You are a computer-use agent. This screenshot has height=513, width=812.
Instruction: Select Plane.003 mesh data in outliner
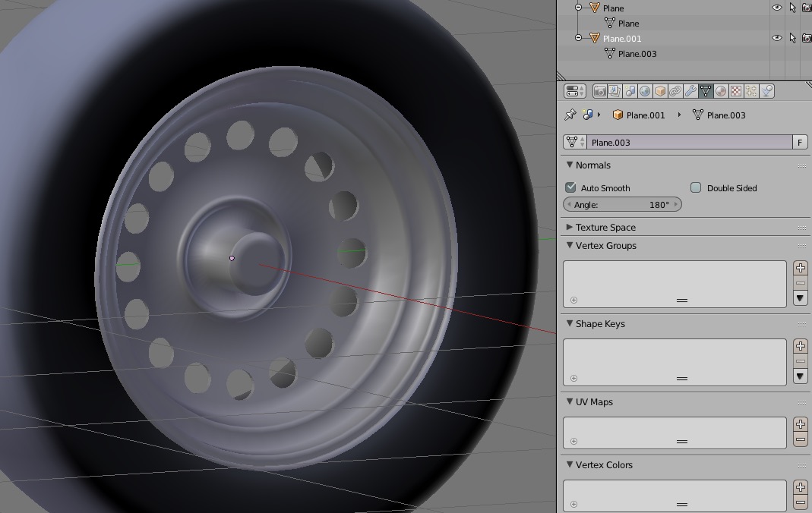[x=637, y=54]
